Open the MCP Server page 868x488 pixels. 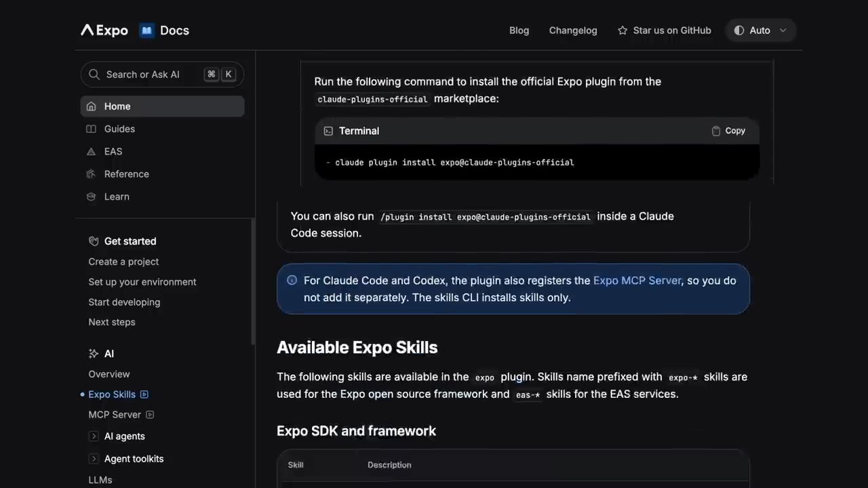(115, 415)
